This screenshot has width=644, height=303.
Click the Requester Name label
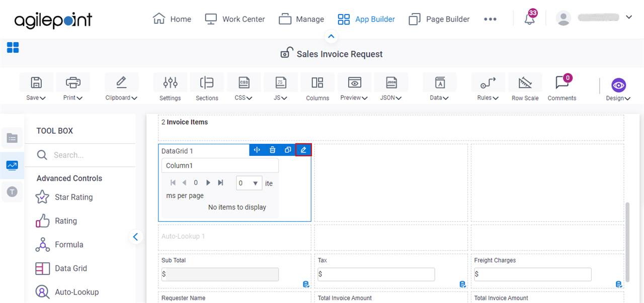183,298
